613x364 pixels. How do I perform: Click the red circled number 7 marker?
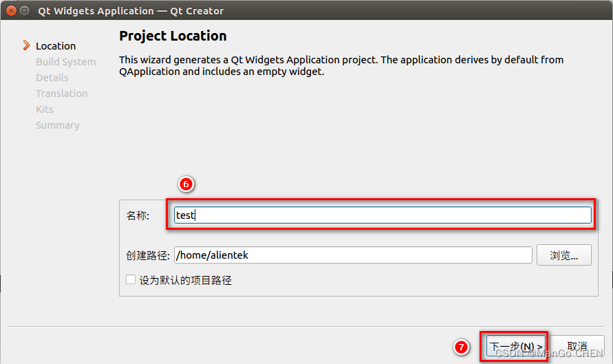click(462, 347)
